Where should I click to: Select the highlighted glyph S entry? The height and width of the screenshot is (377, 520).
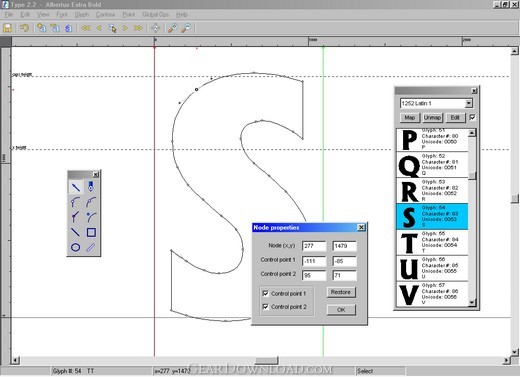432,217
